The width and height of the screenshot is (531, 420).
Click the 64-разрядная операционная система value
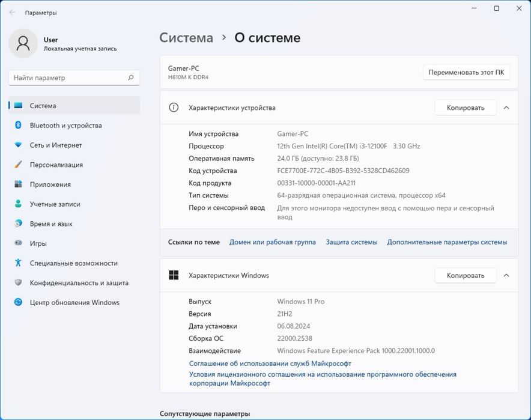click(361, 195)
